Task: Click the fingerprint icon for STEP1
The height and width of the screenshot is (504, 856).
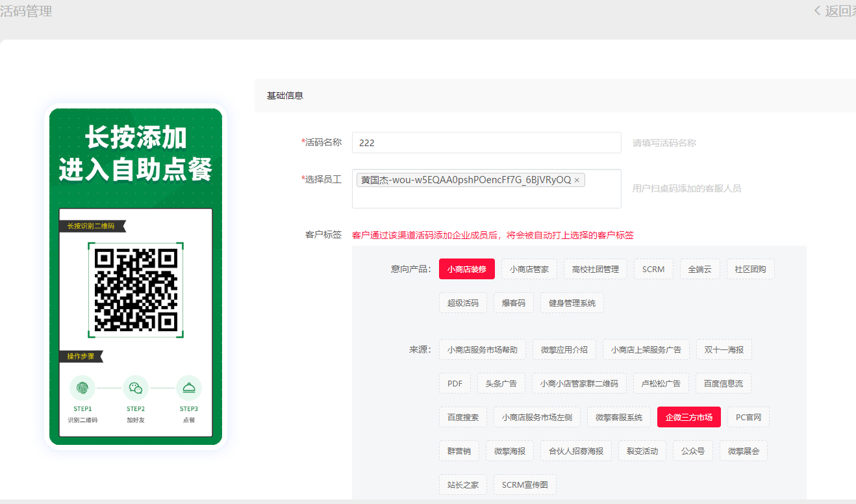Action: coord(82,388)
